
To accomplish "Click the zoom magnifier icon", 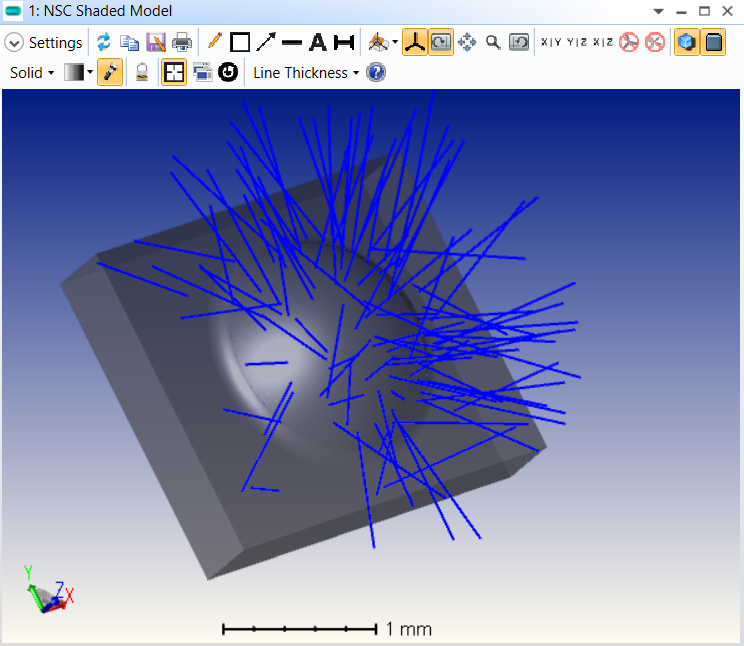I will (x=493, y=42).
